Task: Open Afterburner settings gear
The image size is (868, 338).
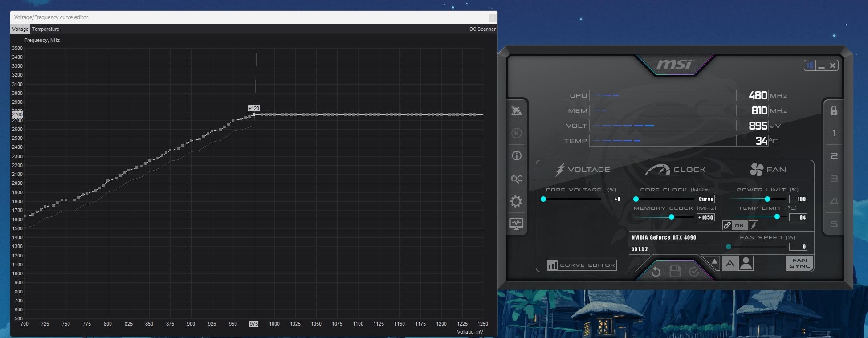Action: [516, 201]
